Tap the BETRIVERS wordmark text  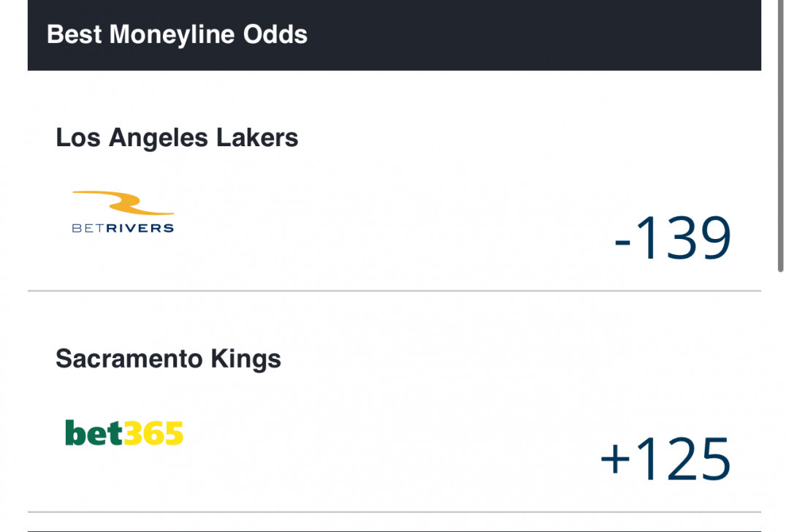coord(123,228)
